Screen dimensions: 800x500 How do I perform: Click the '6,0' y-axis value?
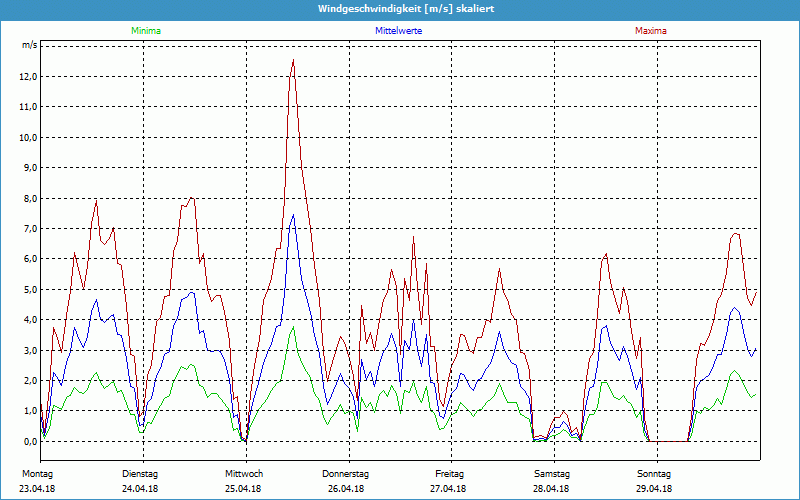(x=31, y=259)
